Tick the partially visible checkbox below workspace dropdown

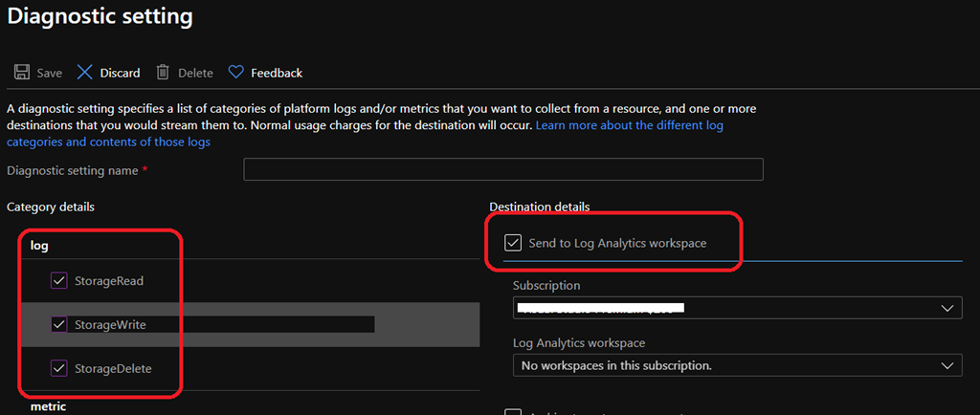point(513,412)
